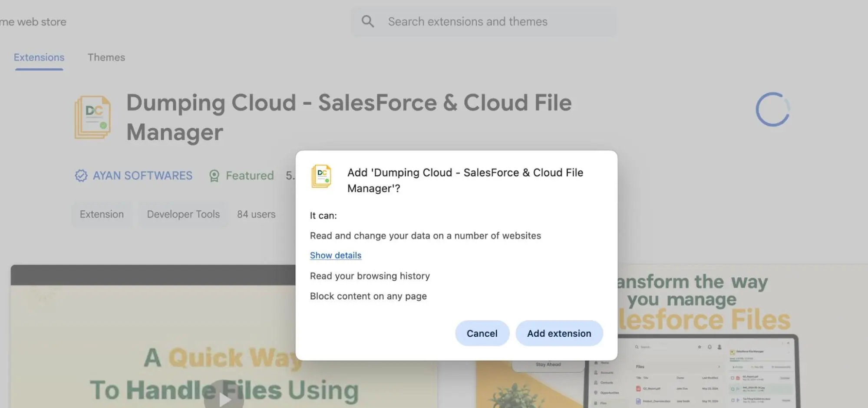Click the loading spinner near the title
Image resolution: width=868 pixels, height=408 pixels.
pos(772,109)
